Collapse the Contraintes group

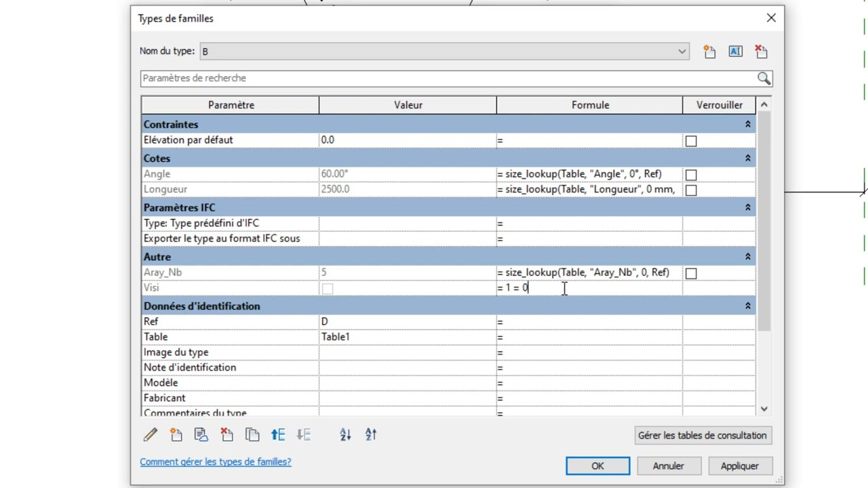tap(748, 125)
